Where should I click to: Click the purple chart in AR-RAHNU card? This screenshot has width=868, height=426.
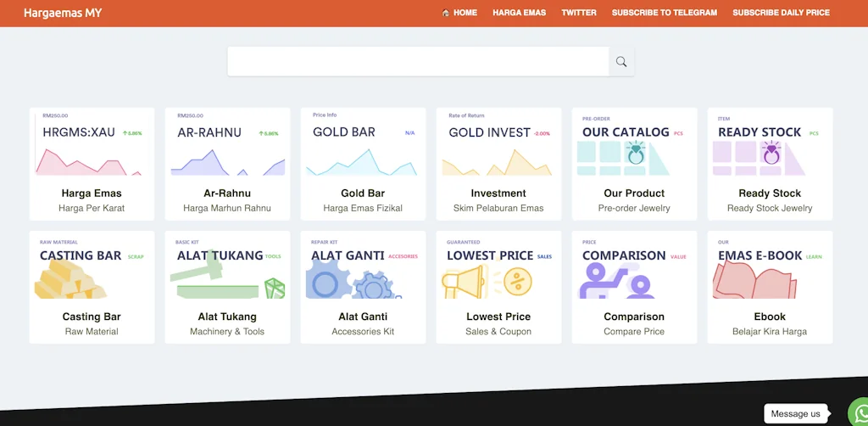(227, 162)
